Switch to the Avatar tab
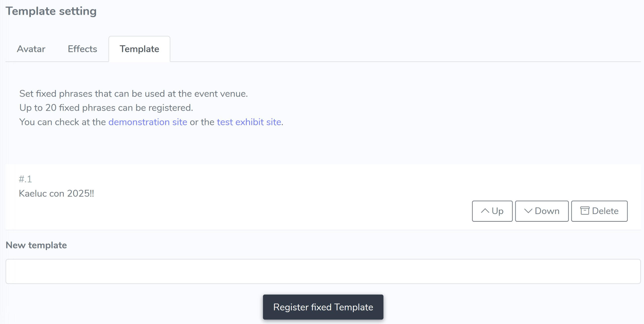644x324 pixels. pyautogui.click(x=31, y=49)
